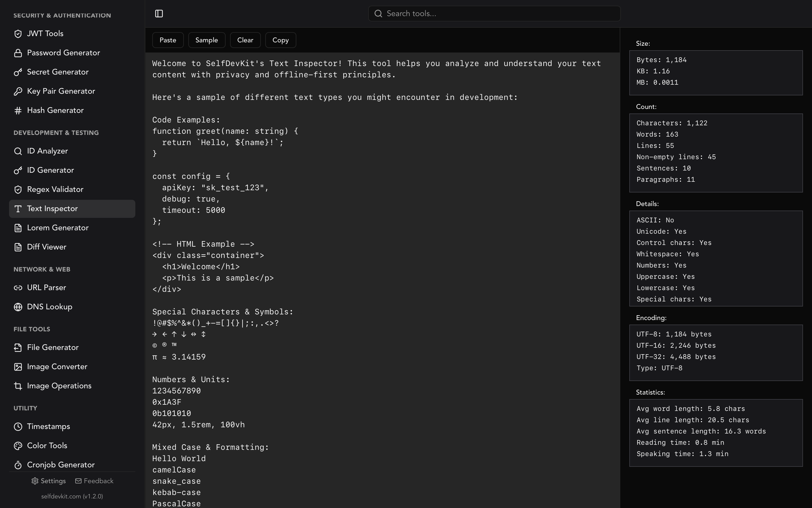The height and width of the screenshot is (508, 812).
Task: Click inside the text editor area
Action: pyautogui.click(x=383, y=280)
